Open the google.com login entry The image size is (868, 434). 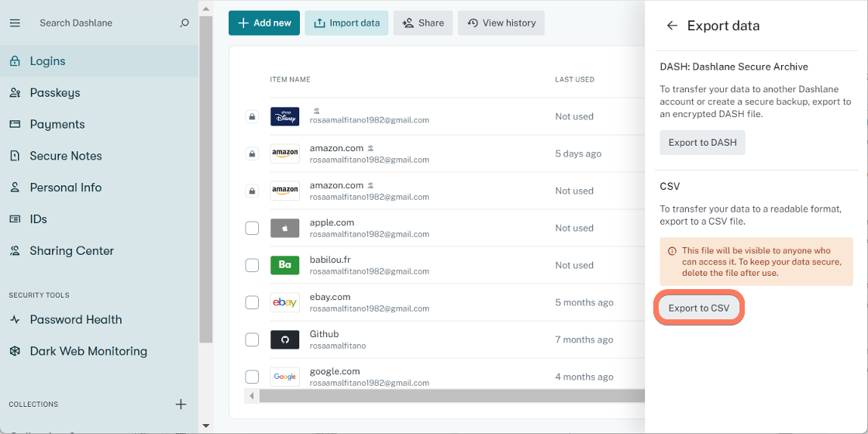click(x=334, y=371)
